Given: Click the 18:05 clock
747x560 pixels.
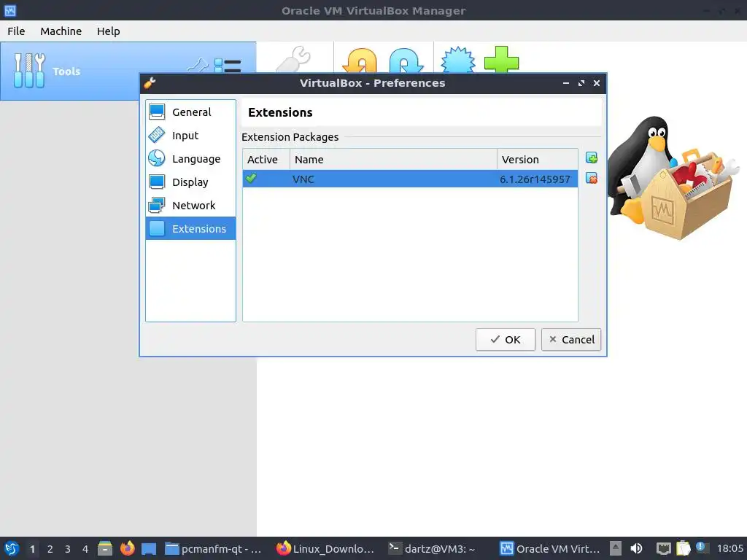Looking at the screenshot, I should click(x=729, y=548).
